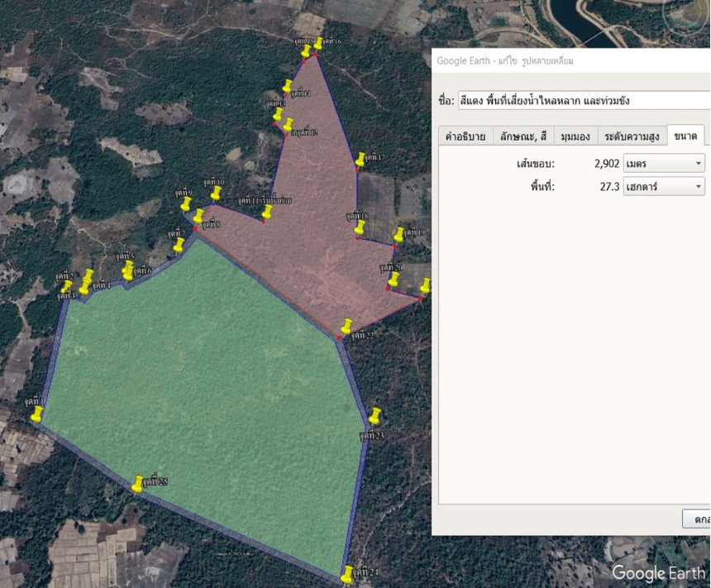Select the จุดที่ 20 yellow pushpin
Image resolution: width=711 pixels, height=588 pixels.
click(x=394, y=279)
